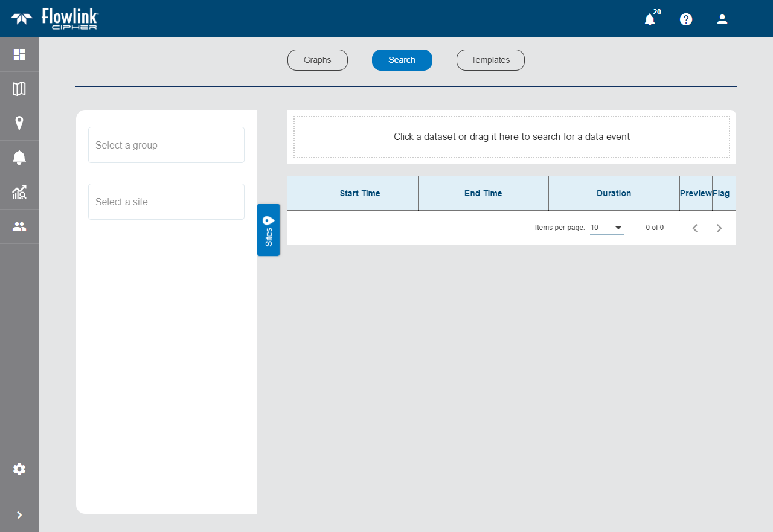
Task: Open the Select a group dropdown
Action: tap(166, 145)
